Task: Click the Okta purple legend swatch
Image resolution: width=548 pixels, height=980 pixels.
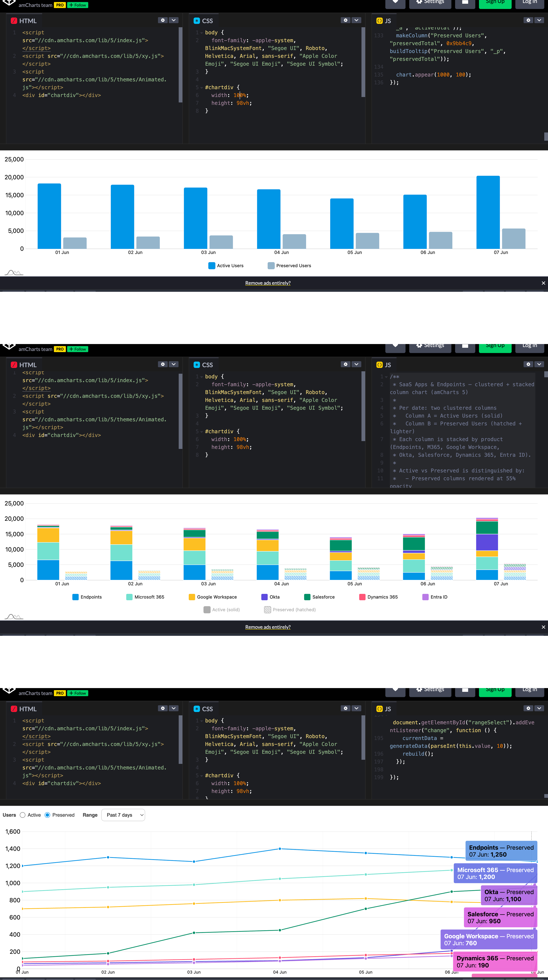Action: (264, 597)
